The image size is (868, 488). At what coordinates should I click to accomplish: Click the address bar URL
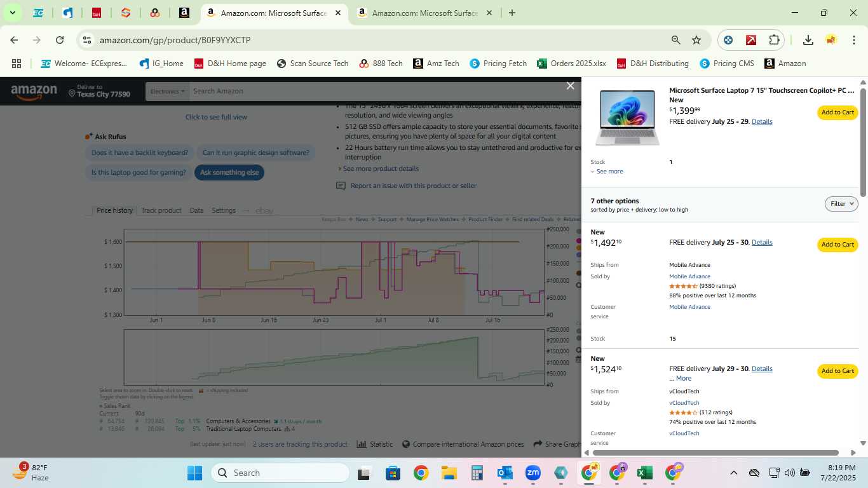pos(175,40)
